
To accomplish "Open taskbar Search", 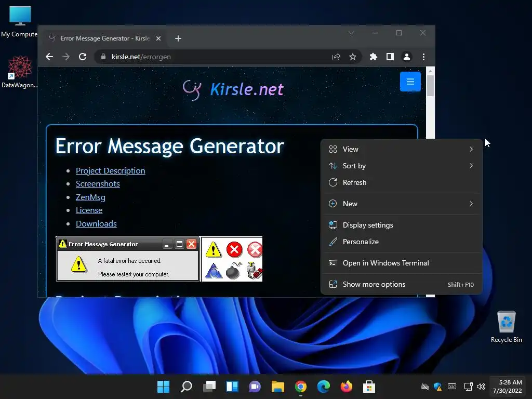I will 187,386.
